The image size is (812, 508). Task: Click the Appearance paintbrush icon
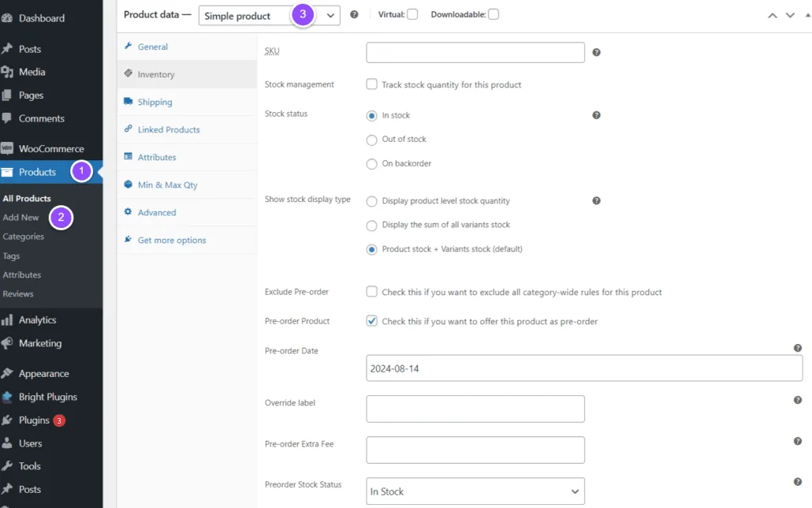click(7, 373)
